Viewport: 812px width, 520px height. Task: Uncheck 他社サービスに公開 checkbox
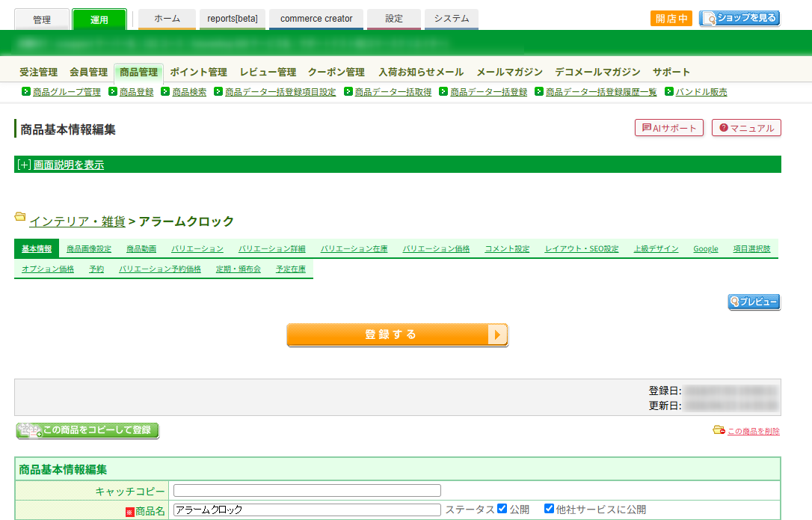pyautogui.click(x=549, y=509)
